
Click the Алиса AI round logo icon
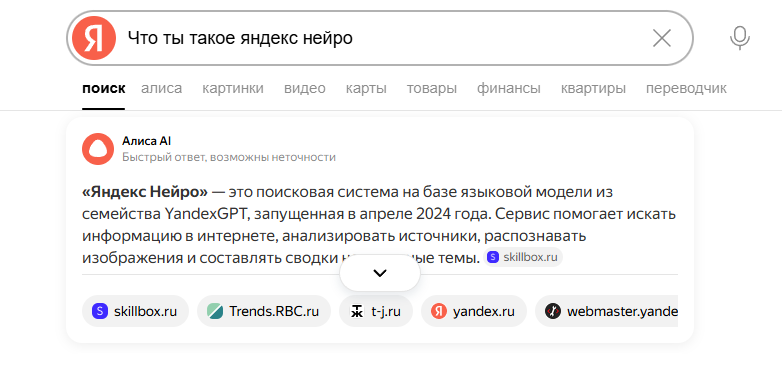tap(98, 149)
